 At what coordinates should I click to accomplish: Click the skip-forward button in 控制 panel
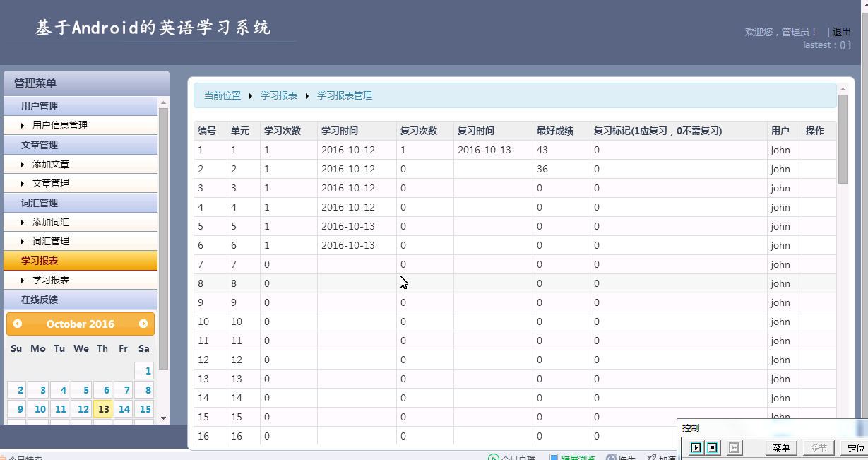734,447
